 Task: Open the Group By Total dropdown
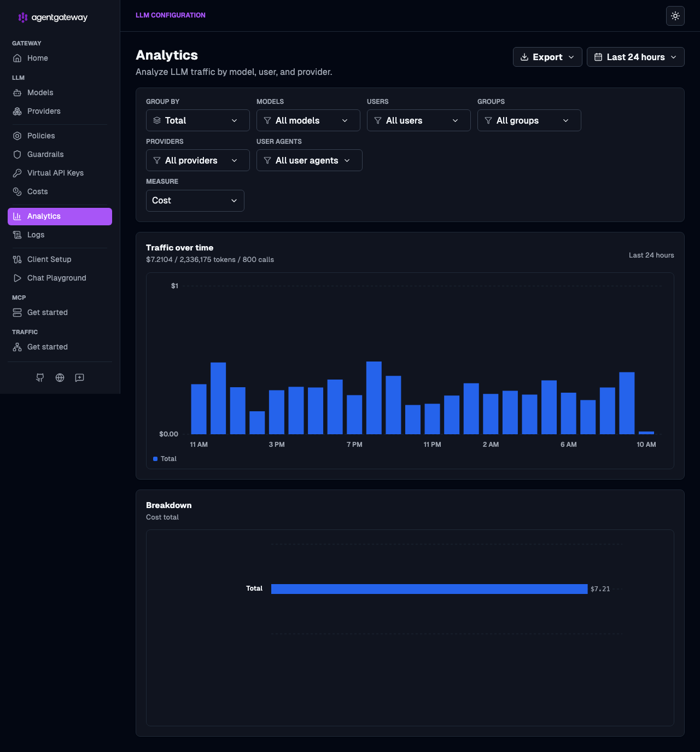point(198,120)
